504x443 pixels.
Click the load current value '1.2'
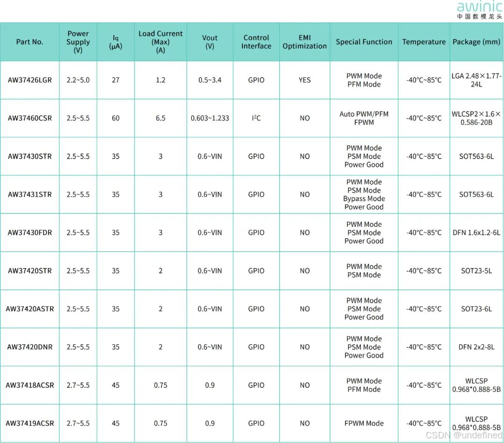coord(161,80)
